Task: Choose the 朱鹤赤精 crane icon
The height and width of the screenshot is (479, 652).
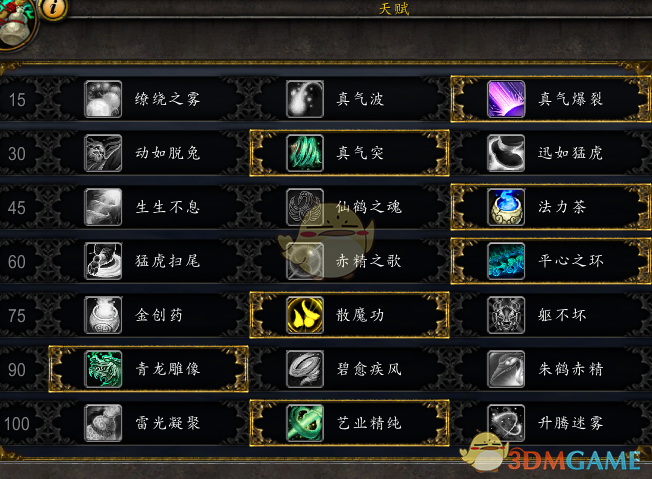Action: (x=506, y=369)
